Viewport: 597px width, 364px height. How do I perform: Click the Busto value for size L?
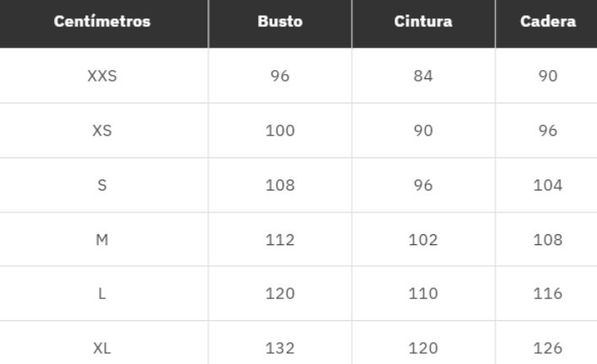(280, 294)
